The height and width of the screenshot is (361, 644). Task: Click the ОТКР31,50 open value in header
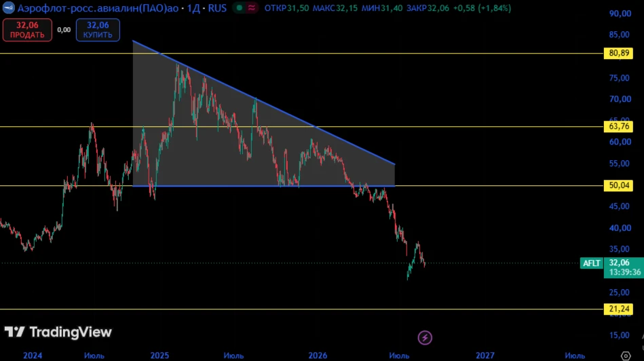click(x=286, y=8)
